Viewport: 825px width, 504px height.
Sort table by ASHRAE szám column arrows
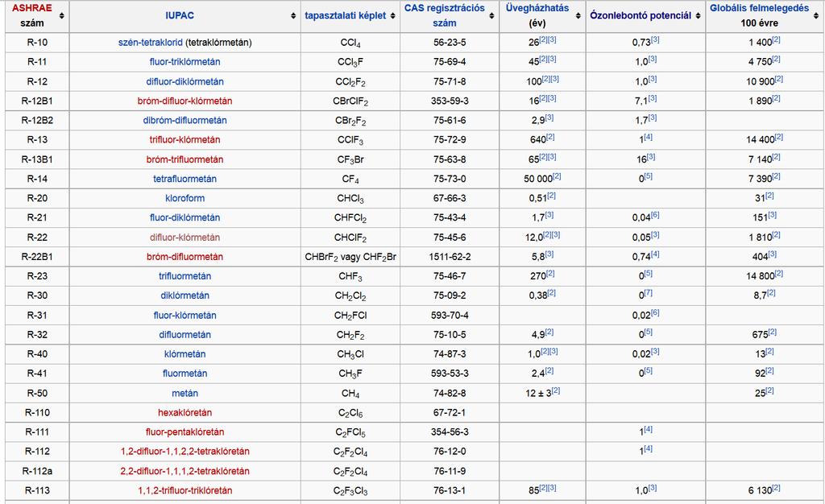[x=62, y=16]
